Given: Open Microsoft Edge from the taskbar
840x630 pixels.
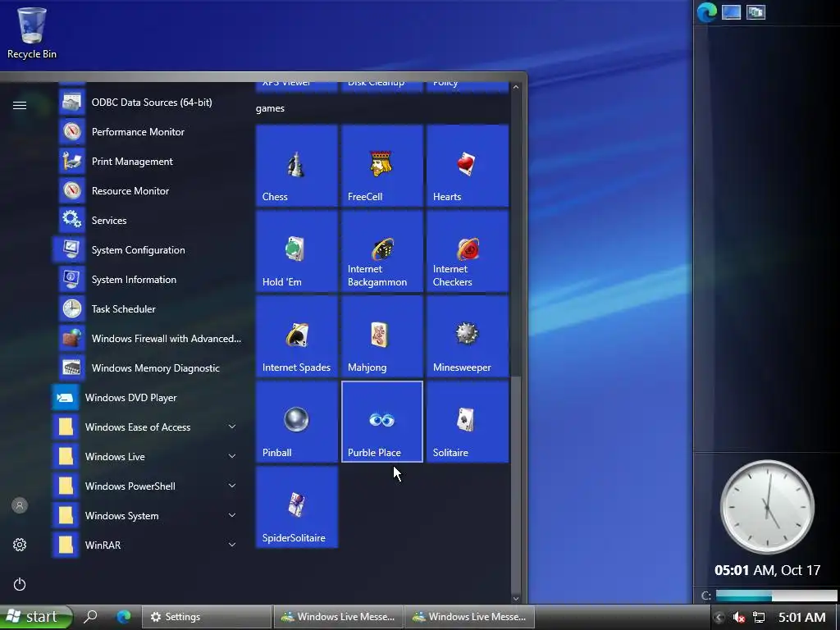Looking at the screenshot, I should pos(124,617).
